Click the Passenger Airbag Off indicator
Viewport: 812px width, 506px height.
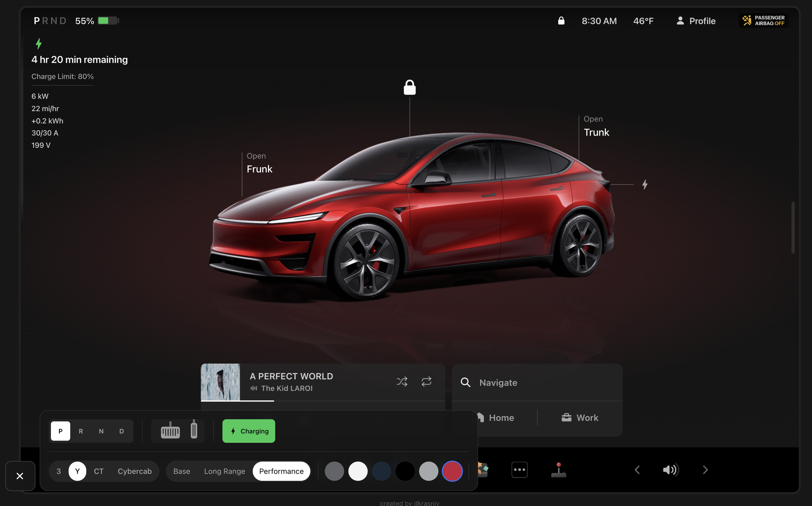click(x=763, y=20)
